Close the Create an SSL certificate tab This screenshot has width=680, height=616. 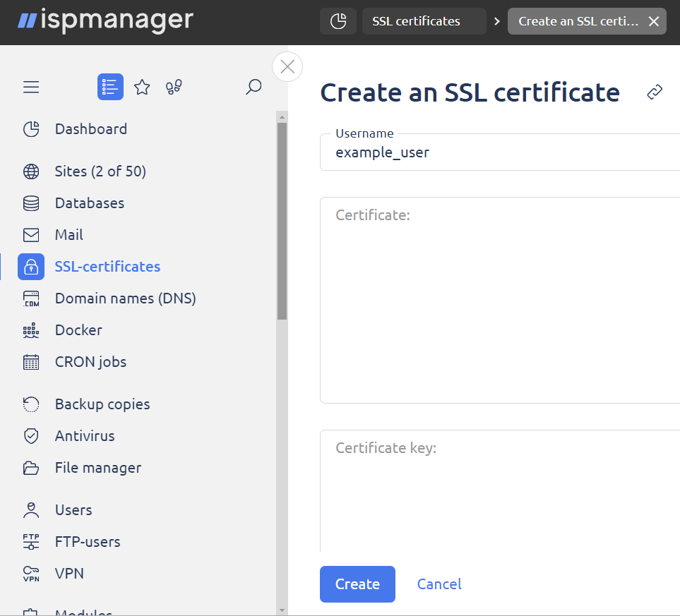[654, 21]
